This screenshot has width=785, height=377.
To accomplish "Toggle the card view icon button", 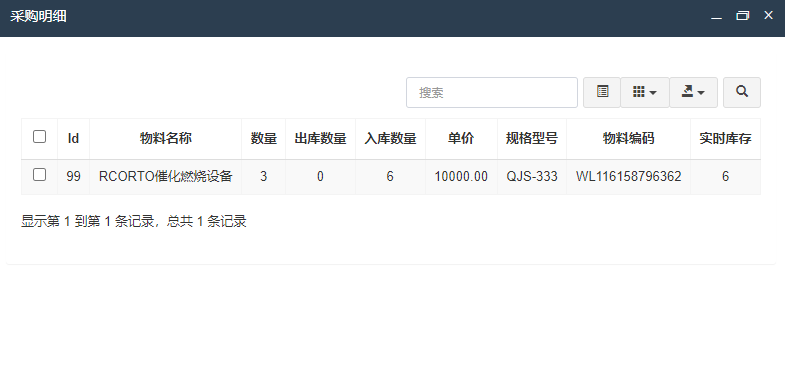I will click(x=602, y=92).
